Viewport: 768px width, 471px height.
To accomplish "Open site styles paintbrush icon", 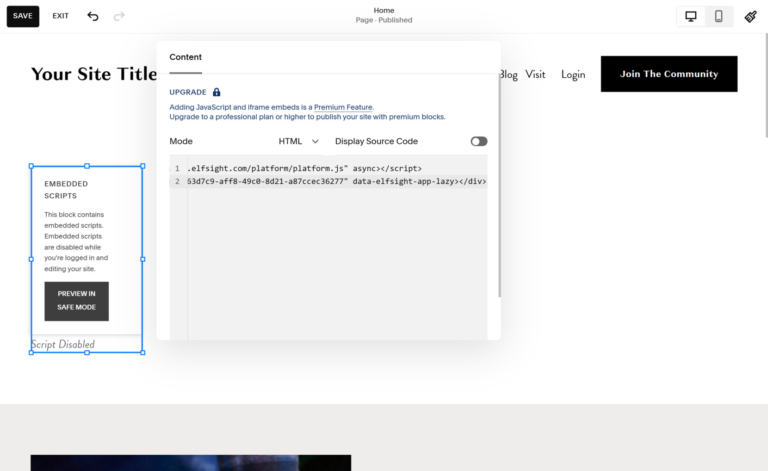I will 750,17.
